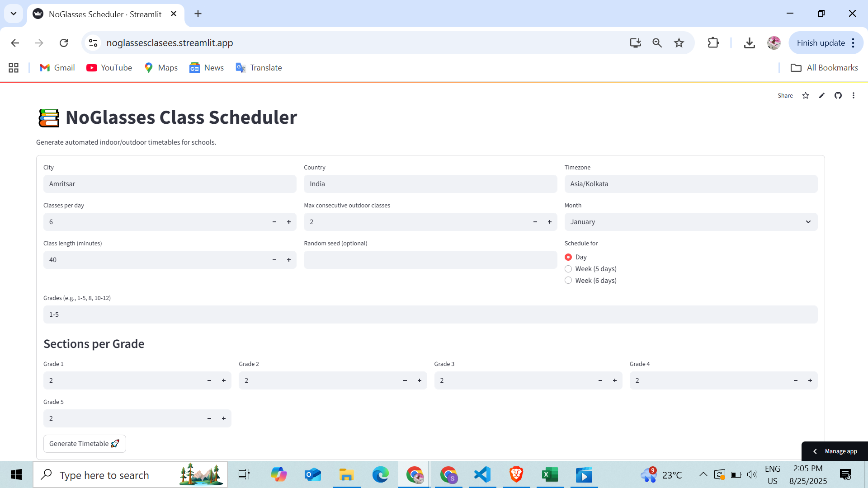This screenshot has width=868, height=488.
Task: Reload the current page
Action: point(64,43)
